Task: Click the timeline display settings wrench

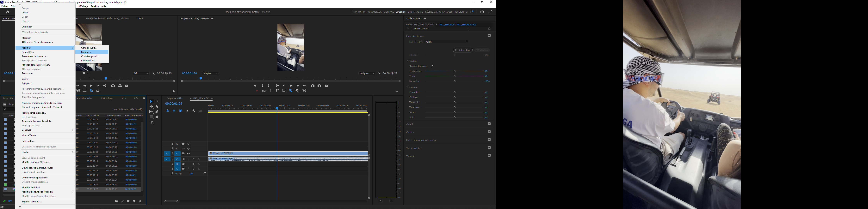Action: 194,111
